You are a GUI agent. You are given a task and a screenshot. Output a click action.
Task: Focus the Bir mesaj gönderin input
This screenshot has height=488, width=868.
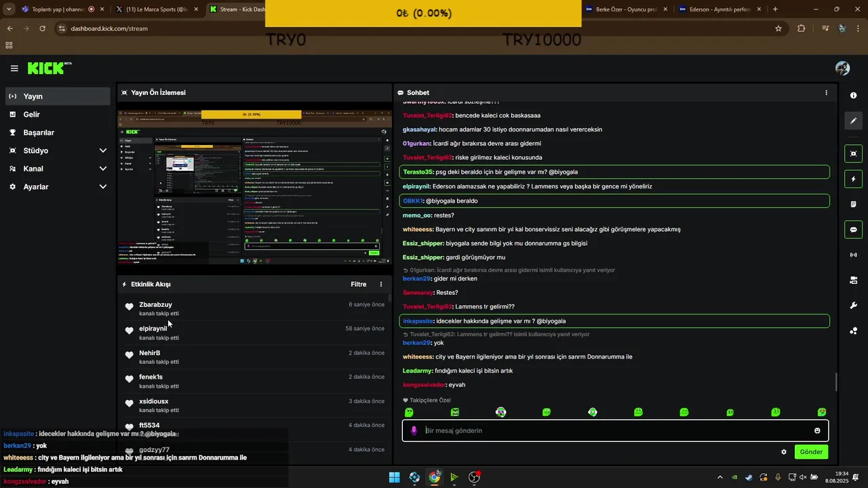(x=614, y=430)
